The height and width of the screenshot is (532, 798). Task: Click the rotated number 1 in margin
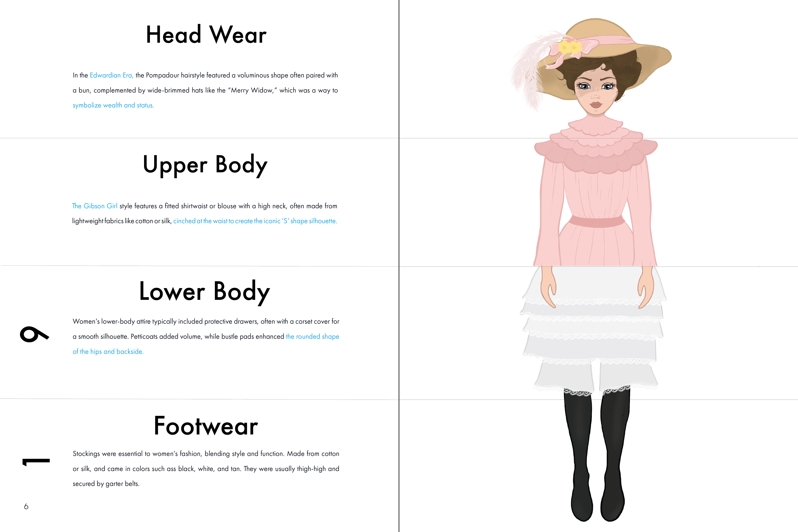[36, 462]
